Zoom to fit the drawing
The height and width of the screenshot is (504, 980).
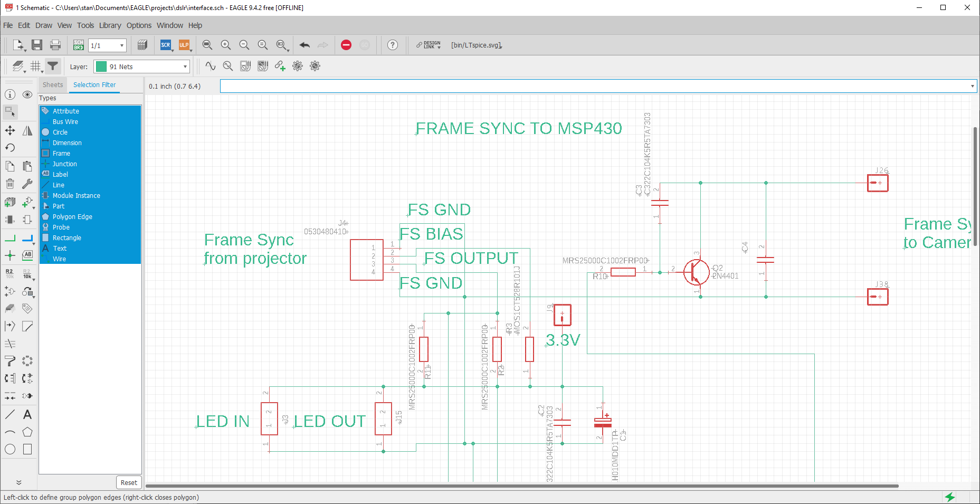point(207,45)
